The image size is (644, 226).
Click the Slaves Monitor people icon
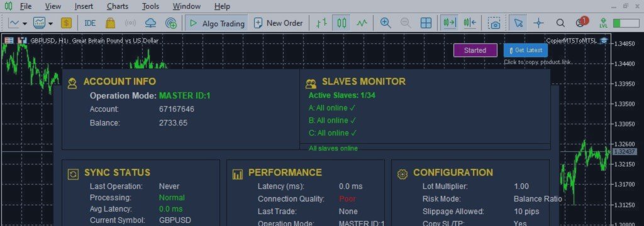[x=311, y=84]
